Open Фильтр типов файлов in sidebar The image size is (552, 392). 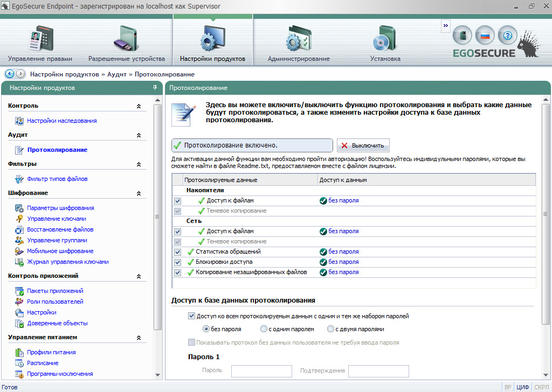coord(57,179)
